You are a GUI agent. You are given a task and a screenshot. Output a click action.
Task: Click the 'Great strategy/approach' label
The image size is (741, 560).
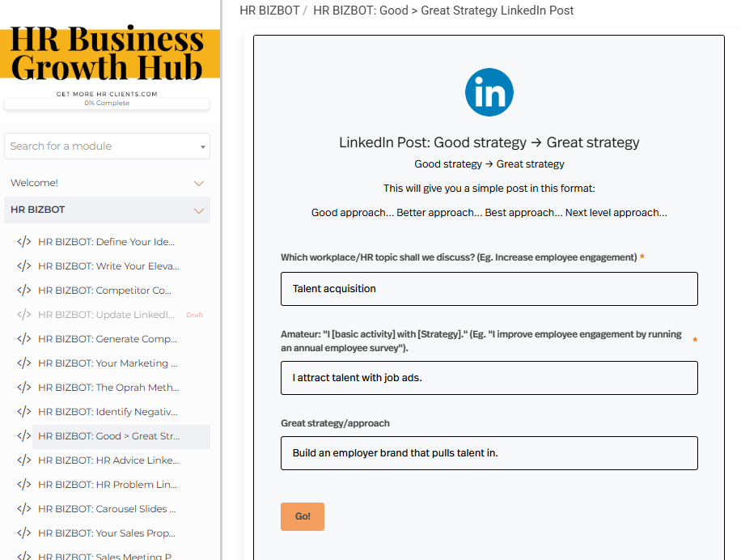pos(335,423)
